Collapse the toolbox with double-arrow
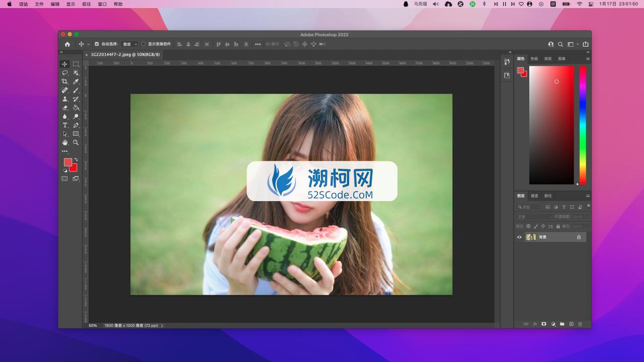 pyautogui.click(x=61, y=52)
